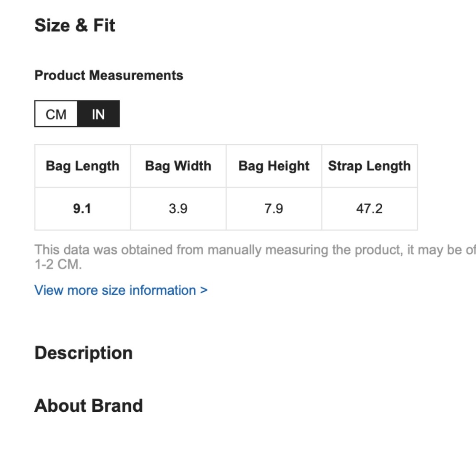Click the arrow after size information link

(204, 290)
